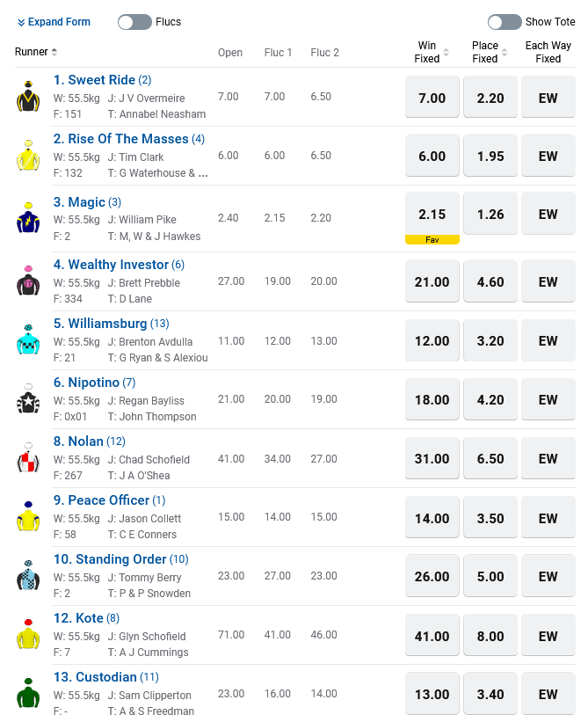Click Standing Order's checkered silks icon
The width and height of the screenshot is (588, 722).
click(x=28, y=576)
